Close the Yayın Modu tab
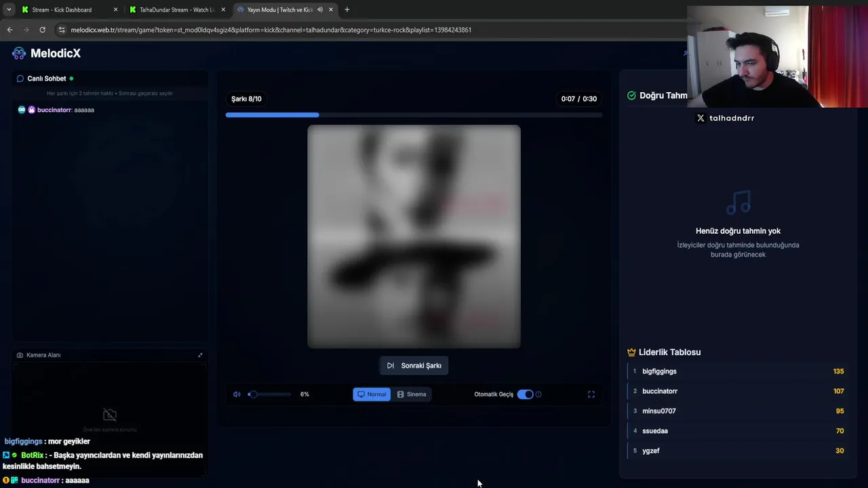The image size is (868, 488). (x=331, y=9)
